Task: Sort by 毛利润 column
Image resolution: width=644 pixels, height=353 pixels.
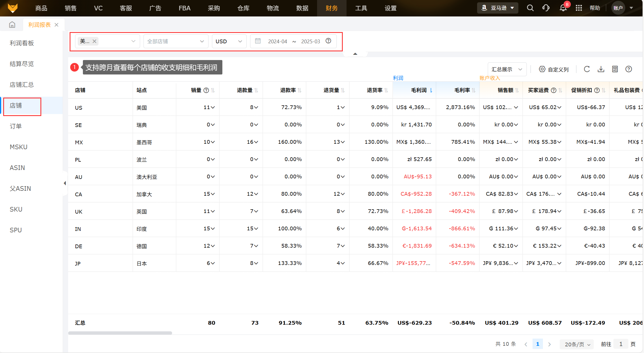Action: click(x=431, y=90)
